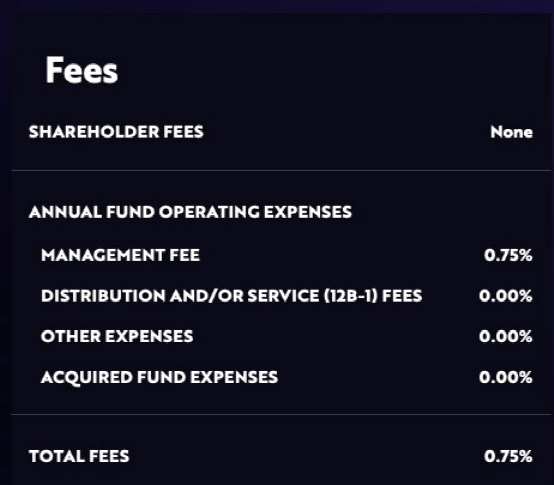Click divider line above Total Fees

tap(281, 414)
